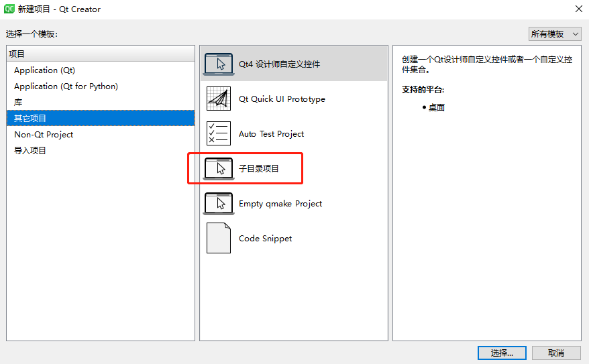Open the 所有模板 filter dropdown
This screenshot has height=364, width=589.
coord(554,34)
